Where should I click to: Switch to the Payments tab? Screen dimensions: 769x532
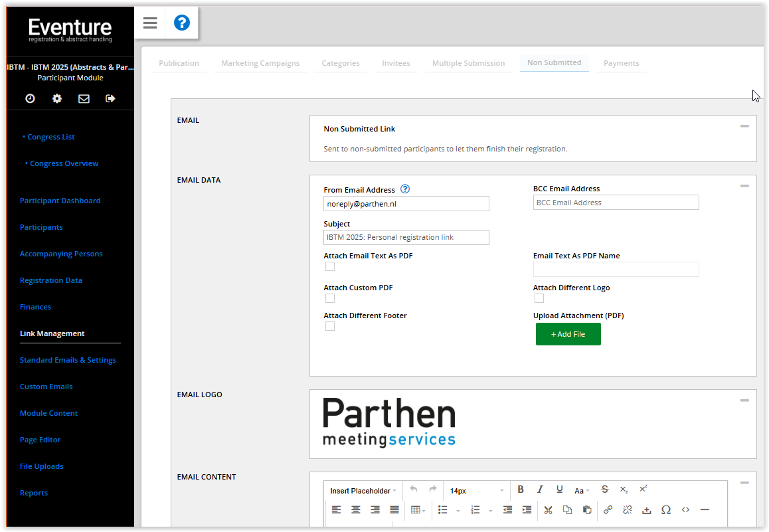pyautogui.click(x=621, y=63)
